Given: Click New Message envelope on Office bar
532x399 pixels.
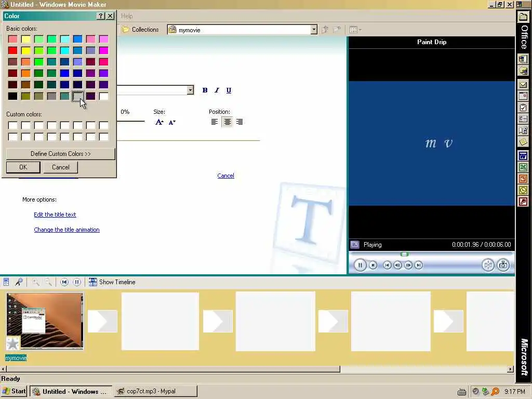Looking at the screenshot, I should [x=523, y=85].
